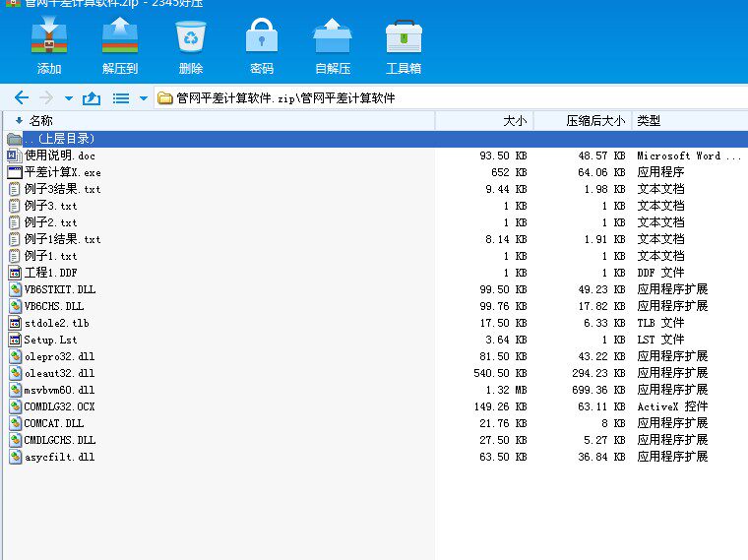Select the ..(上层目录) parent folder row
The height and width of the screenshot is (560, 748).
pos(376,139)
